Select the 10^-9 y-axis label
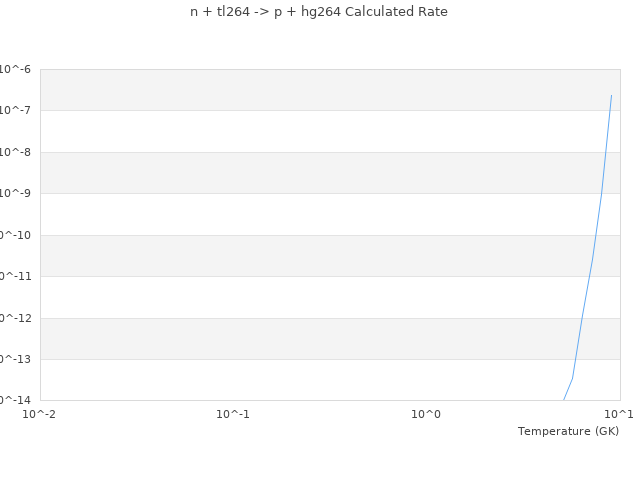The width and height of the screenshot is (640, 480). (16, 193)
